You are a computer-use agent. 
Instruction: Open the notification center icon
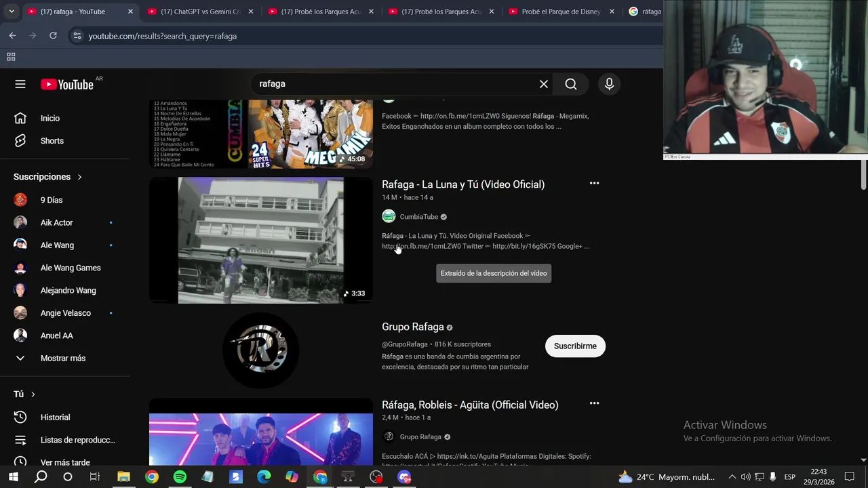849,477
